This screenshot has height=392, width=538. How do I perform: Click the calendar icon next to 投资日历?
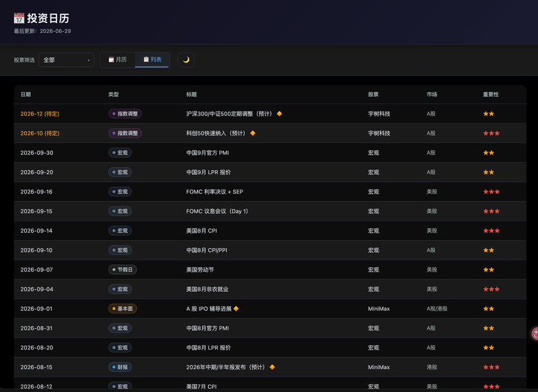point(19,18)
